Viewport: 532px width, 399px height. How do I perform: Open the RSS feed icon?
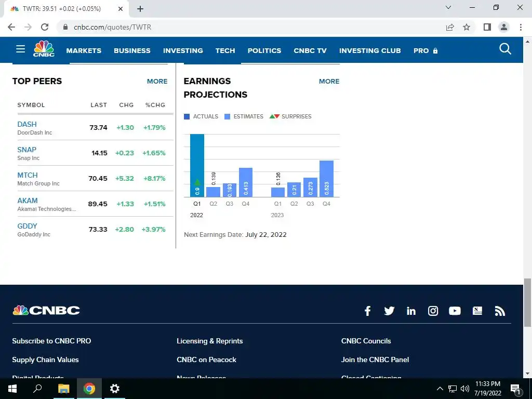click(500, 311)
